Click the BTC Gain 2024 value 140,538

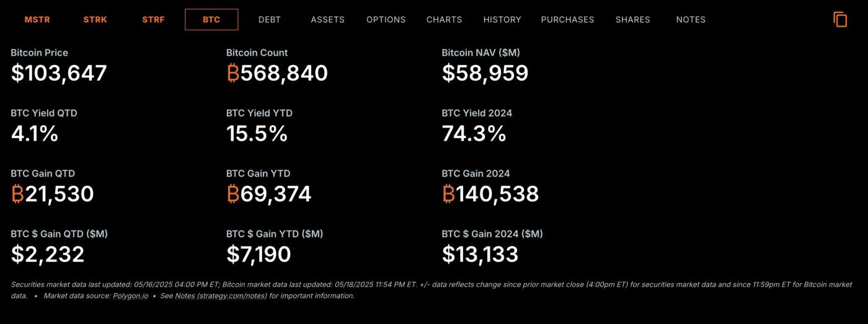pos(490,194)
